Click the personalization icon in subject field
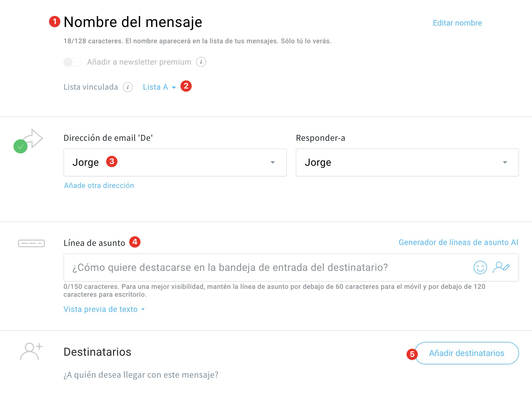Image resolution: width=532 pixels, height=399 pixels. coord(501,267)
